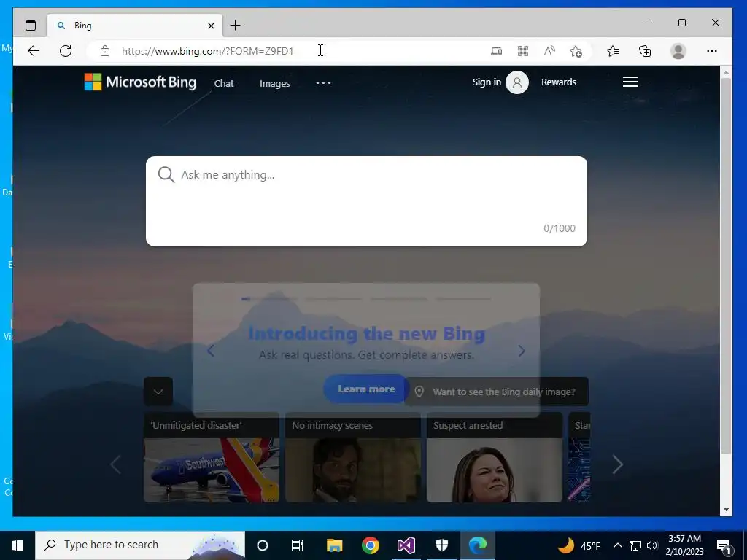Close the Bing tab
The image size is (747, 560).
pos(211,26)
